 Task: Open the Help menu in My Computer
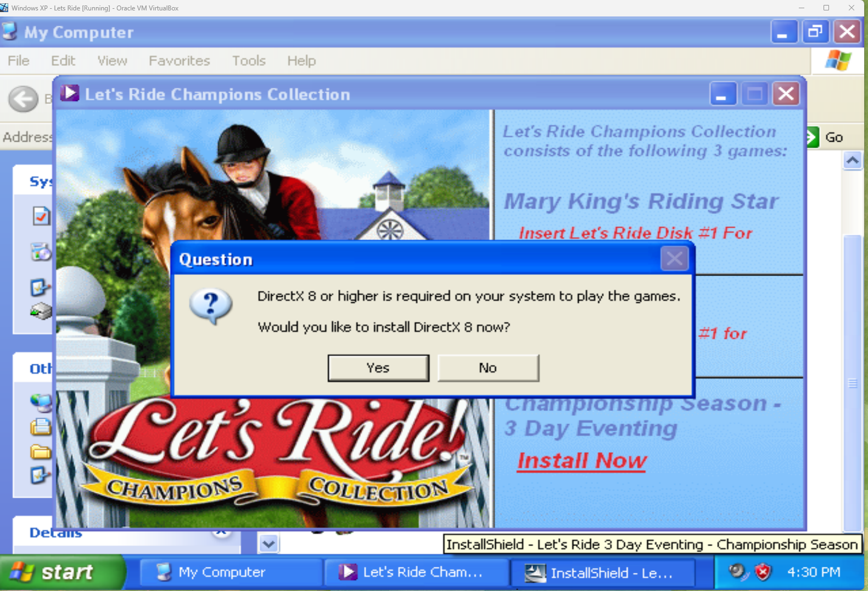tap(301, 61)
